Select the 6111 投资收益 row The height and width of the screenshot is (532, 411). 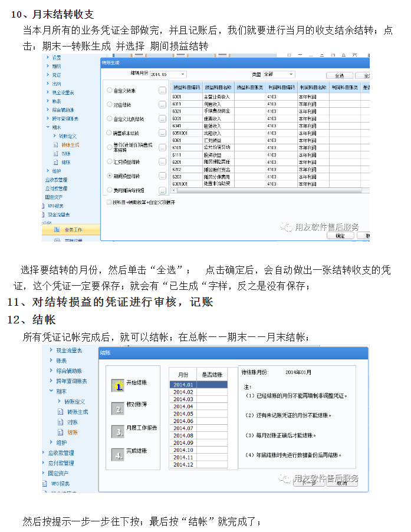point(270,155)
